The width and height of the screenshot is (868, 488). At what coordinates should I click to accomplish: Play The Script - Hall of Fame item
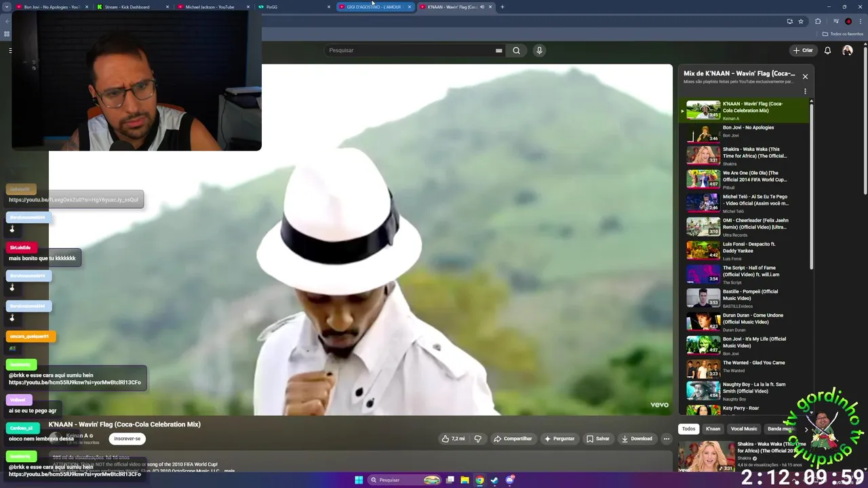click(x=743, y=274)
